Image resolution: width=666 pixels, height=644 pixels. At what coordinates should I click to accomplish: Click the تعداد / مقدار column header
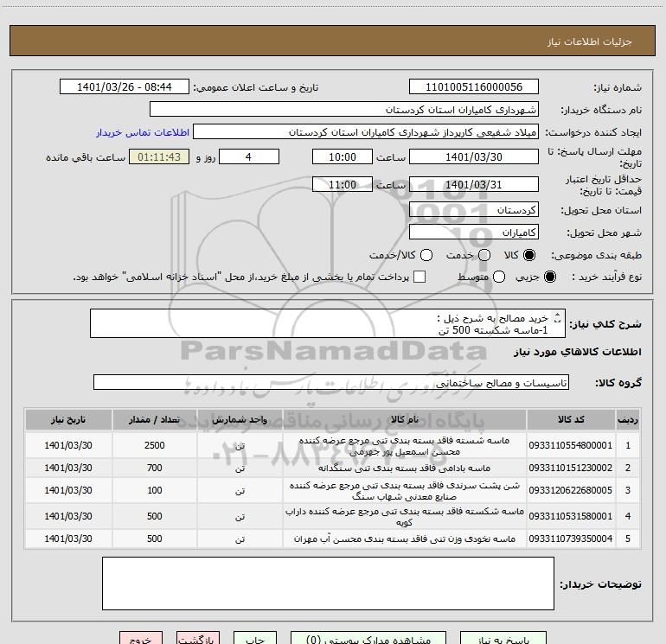[x=155, y=419]
